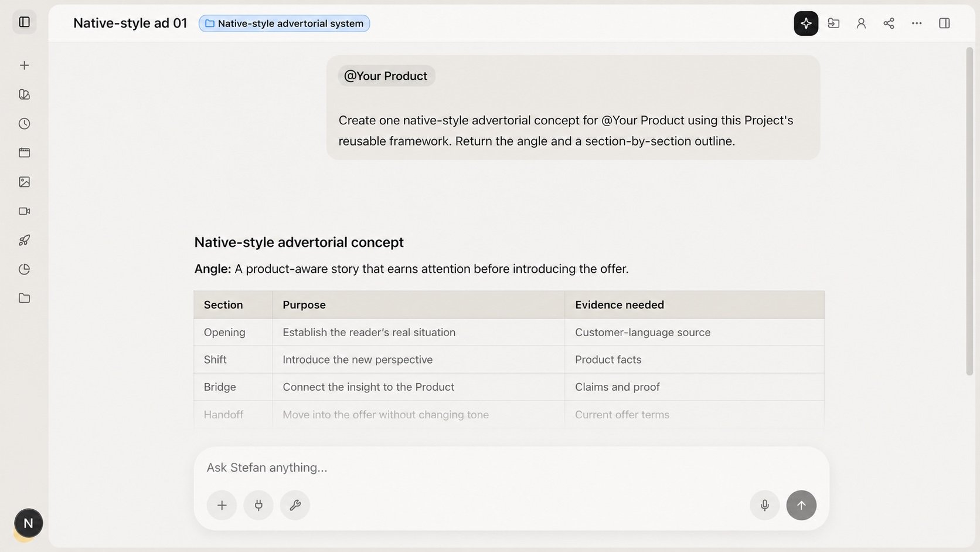Open the three-dot more options menu
Image resolution: width=980 pixels, height=552 pixels.
click(x=917, y=23)
